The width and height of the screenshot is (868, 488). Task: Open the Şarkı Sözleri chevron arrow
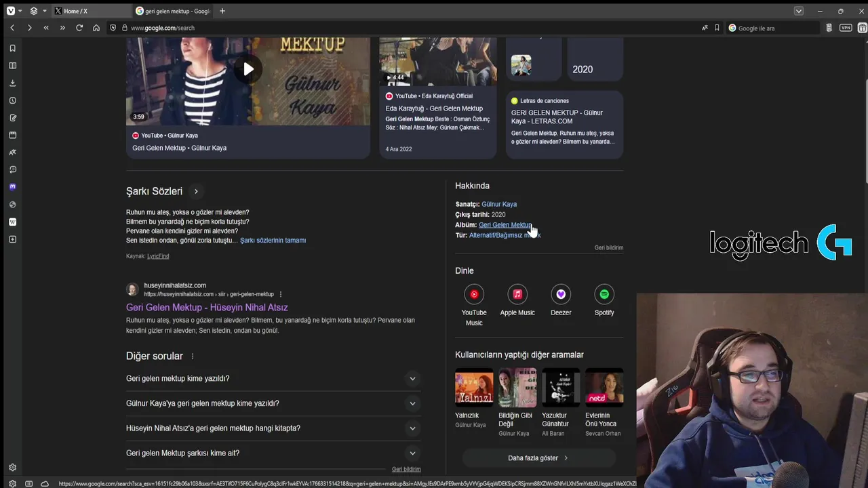(196, 191)
